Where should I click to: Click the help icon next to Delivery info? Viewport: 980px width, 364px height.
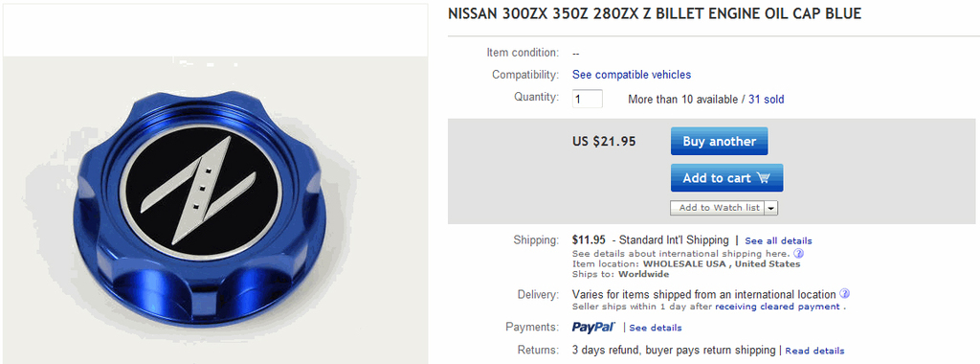(844, 294)
